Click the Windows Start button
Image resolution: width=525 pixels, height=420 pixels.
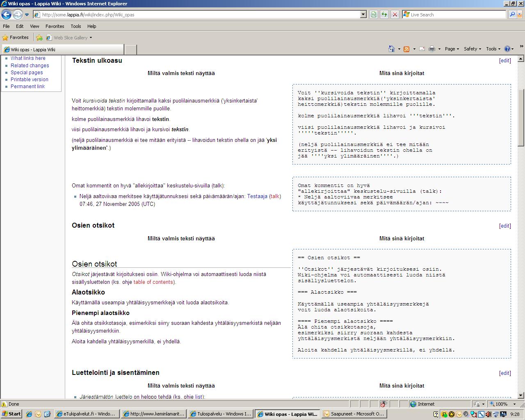click(11, 414)
